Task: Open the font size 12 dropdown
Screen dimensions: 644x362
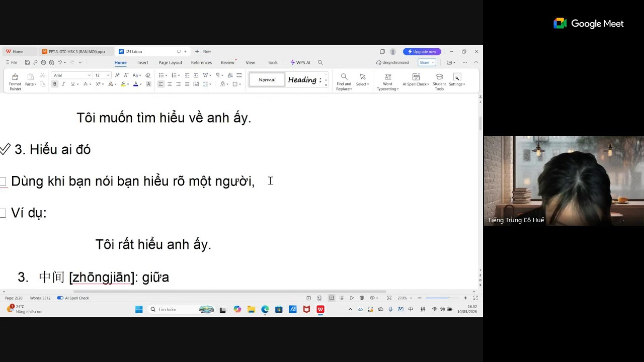Action: 108,75
